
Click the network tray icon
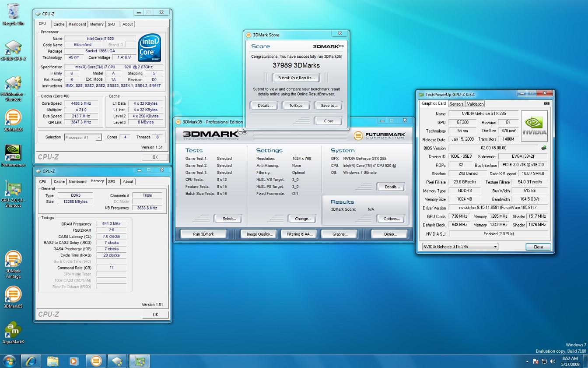544,361
